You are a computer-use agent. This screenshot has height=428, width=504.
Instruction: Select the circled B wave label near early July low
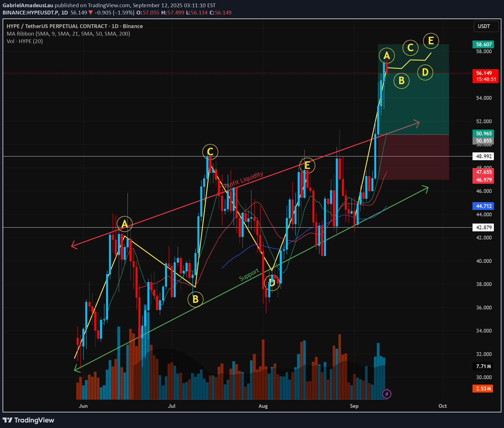point(195,299)
